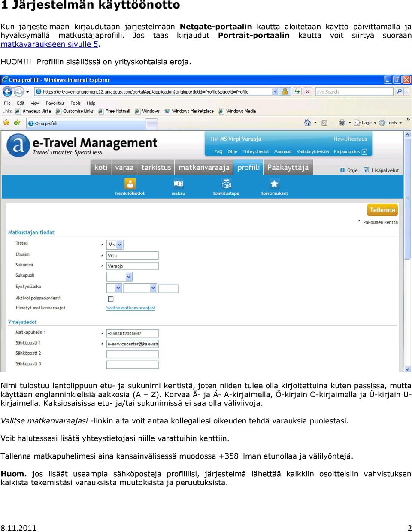
Task: Click the padlock security icon in address bar
Action: 285,91
